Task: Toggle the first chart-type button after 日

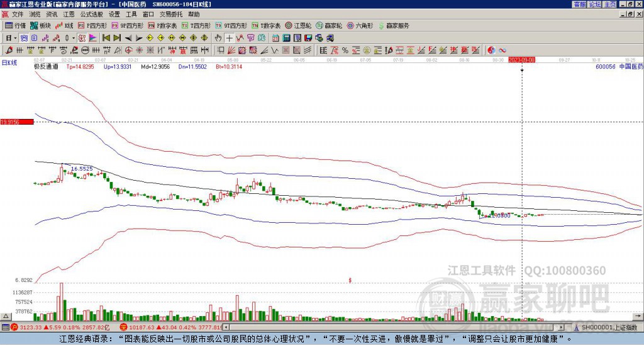Action: point(24,38)
